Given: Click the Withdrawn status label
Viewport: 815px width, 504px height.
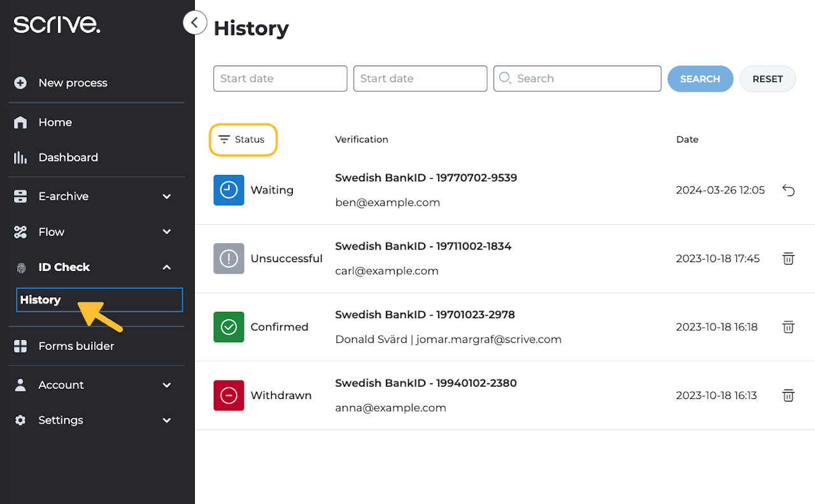Looking at the screenshot, I should [x=281, y=395].
